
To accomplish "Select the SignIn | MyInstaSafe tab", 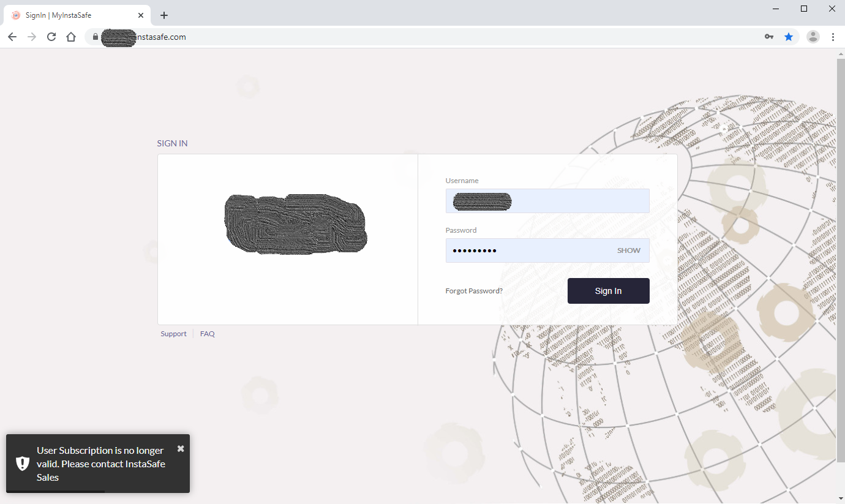I will pos(77,15).
